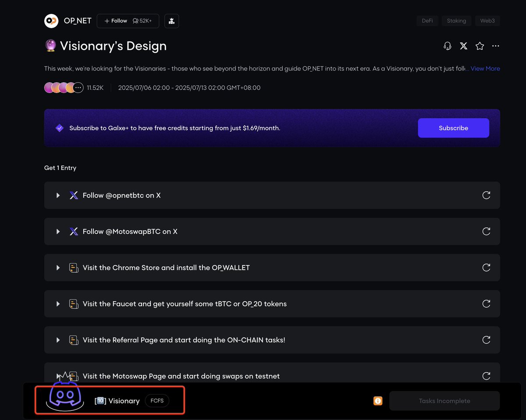Screen dimensions: 526x420
Task: Select the Web3 tag
Action: (487, 21)
